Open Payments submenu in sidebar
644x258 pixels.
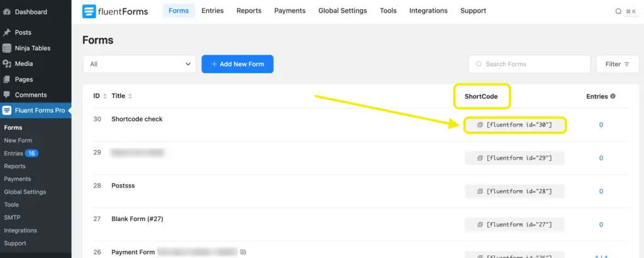(17, 179)
